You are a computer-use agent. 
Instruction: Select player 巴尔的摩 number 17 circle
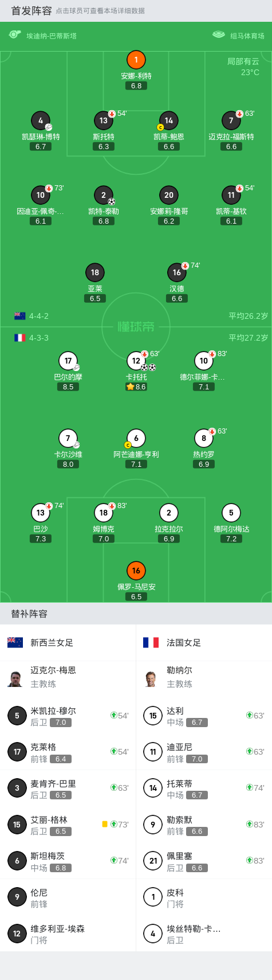click(x=68, y=361)
